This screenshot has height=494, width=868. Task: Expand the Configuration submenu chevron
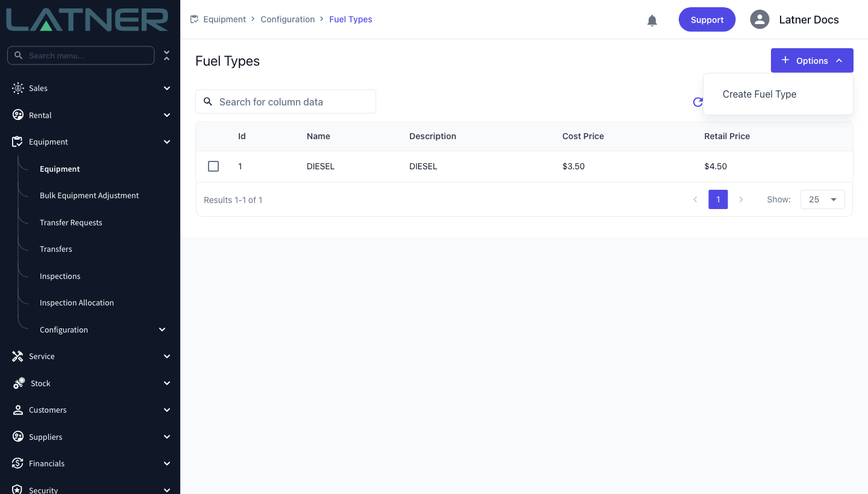162,330
